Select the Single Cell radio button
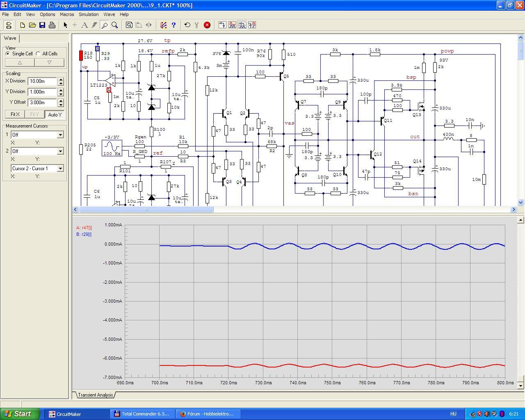Viewport: 525px width, 420px height. tap(8, 54)
